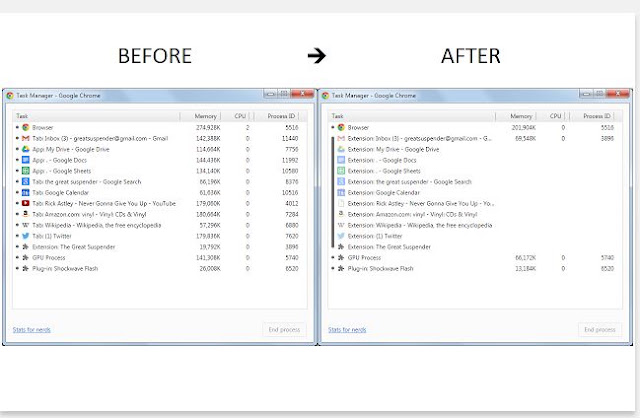
Task: Click the Twitter bird icon in BEFORE window
Action: coord(26,236)
